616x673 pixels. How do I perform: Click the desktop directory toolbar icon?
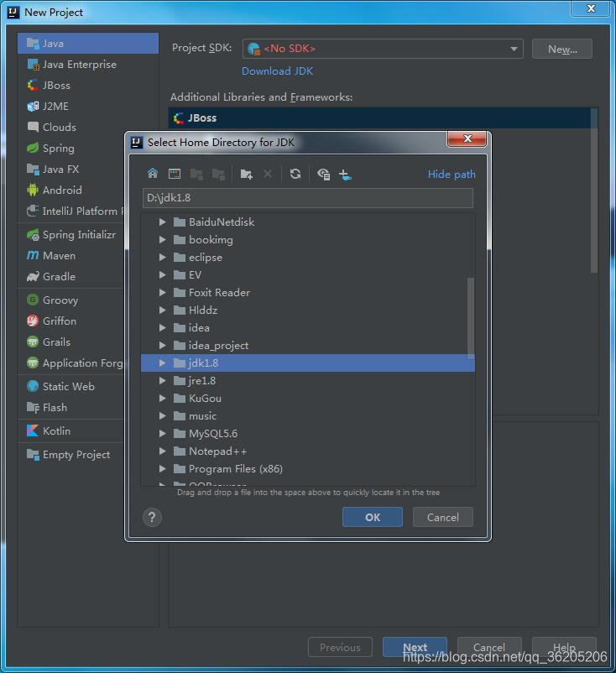(175, 174)
